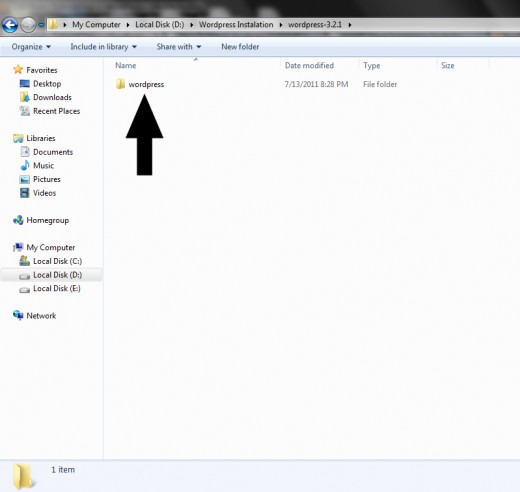The height and width of the screenshot is (492, 520).
Task: Select Local Disk (D:) in the sidebar
Action: (x=57, y=275)
